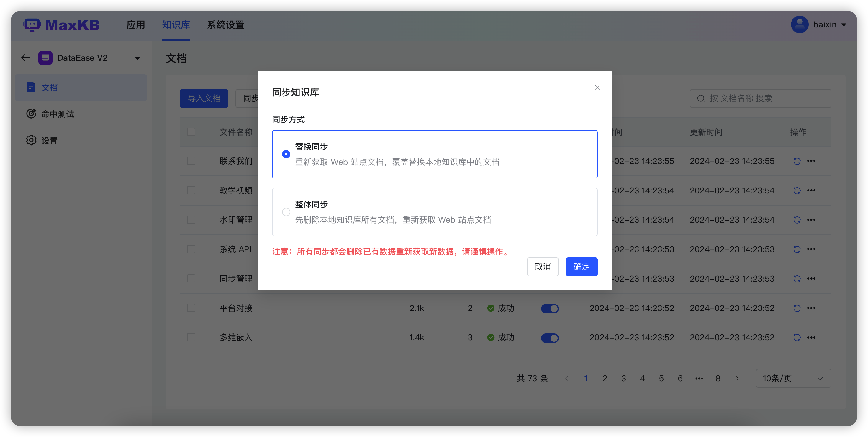Viewport: 868px width, 437px height.
Task: Click the back arrow beside DataEase V2
Action: (x=25, y=57)
